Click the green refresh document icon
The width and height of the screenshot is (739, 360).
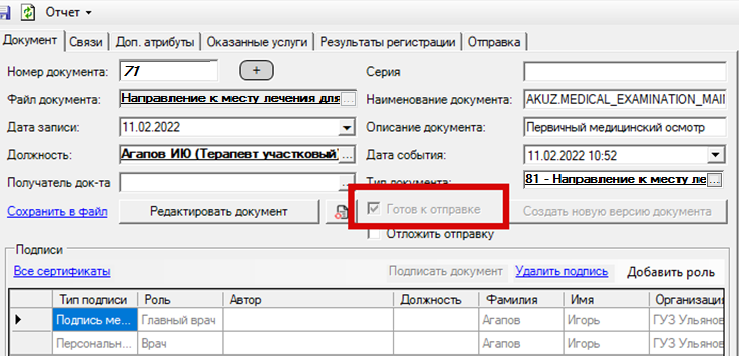point(28,12)
